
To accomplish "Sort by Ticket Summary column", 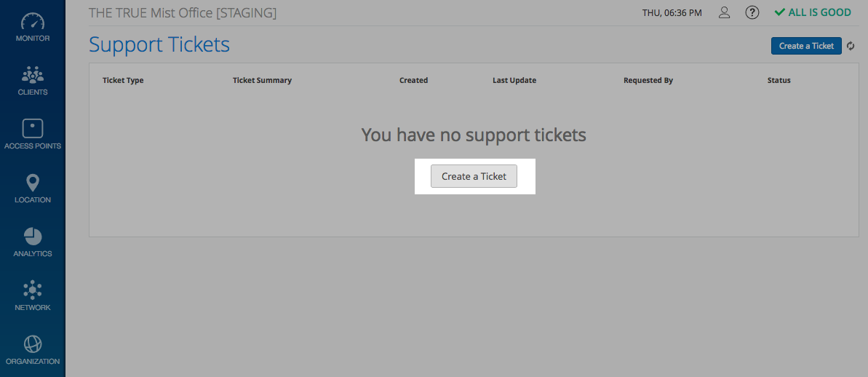I will click(262, 80).
